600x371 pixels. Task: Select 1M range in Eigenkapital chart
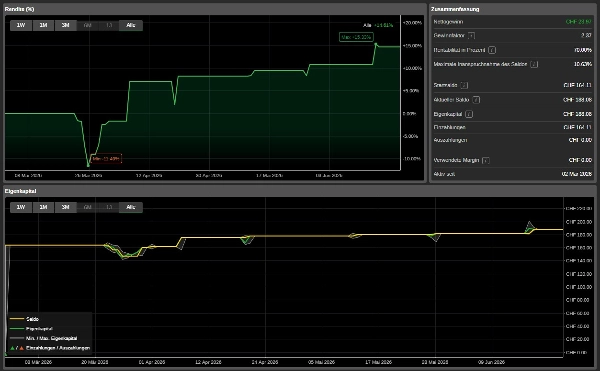[43, 207]
